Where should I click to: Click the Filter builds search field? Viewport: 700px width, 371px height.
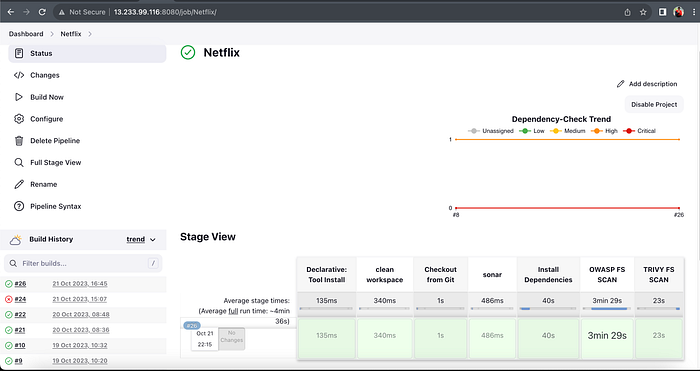pos(83,263)
